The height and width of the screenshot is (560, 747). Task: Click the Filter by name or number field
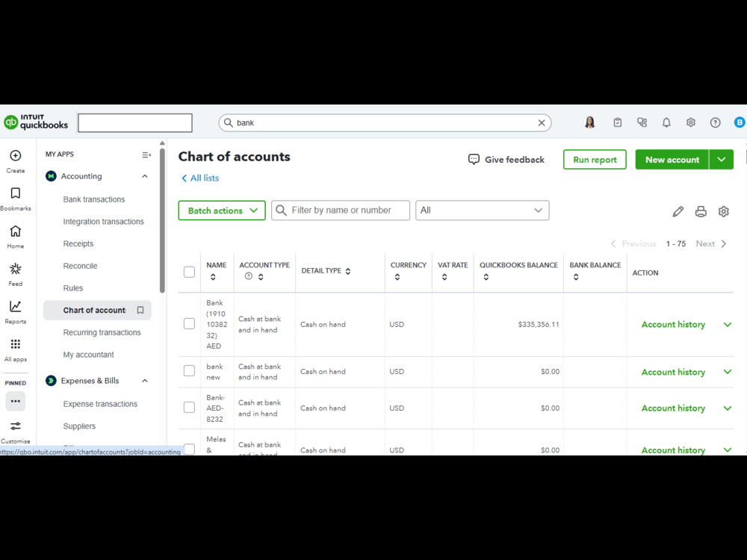[x=341, y=211]
